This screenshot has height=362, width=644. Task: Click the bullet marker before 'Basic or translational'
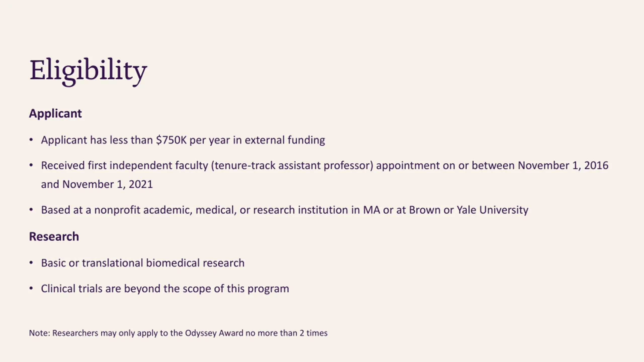coord(31,263)
